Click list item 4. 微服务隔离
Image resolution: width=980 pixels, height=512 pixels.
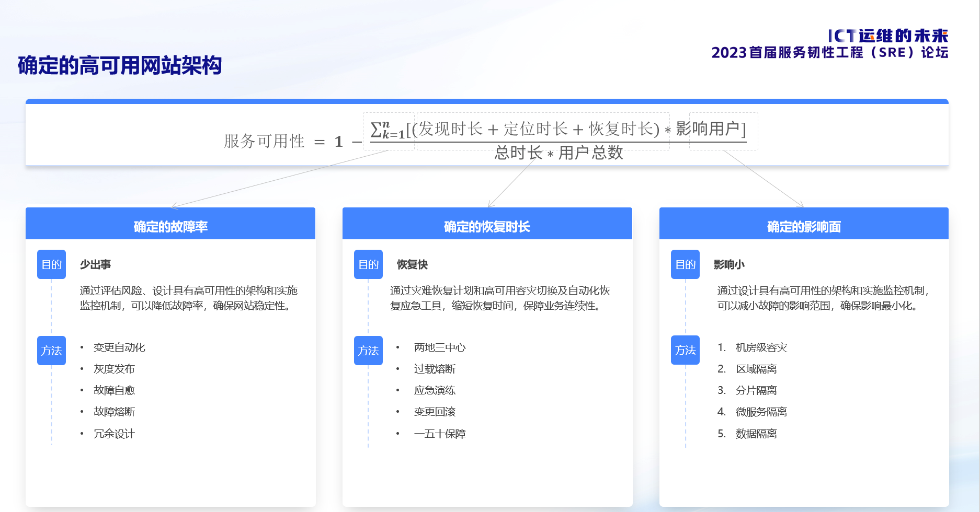coord(752,412)
